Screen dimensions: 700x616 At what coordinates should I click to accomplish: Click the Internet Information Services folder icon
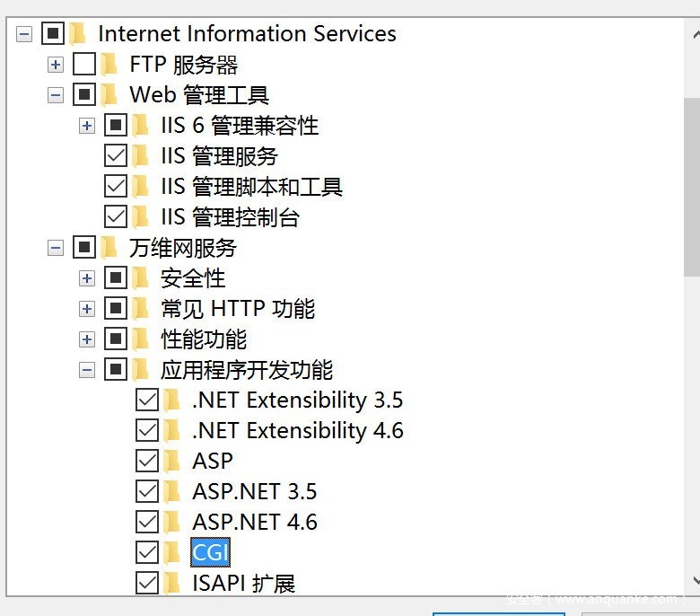[x=78, y=34]
